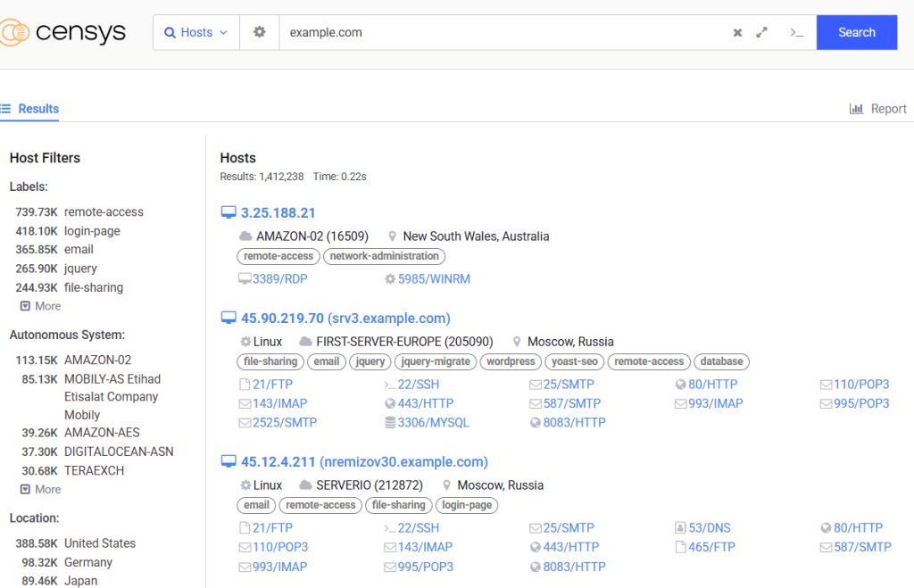Image resolution: width=914 pixels, height=588 pixels.
Task: Click the list icon beside Results
Action: pos(6,108)
